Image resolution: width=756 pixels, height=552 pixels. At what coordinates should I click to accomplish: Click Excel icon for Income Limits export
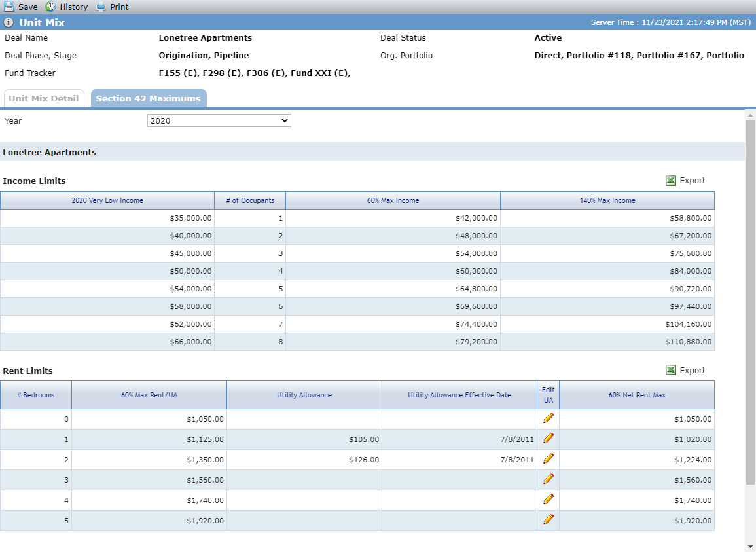pos(671,181)
